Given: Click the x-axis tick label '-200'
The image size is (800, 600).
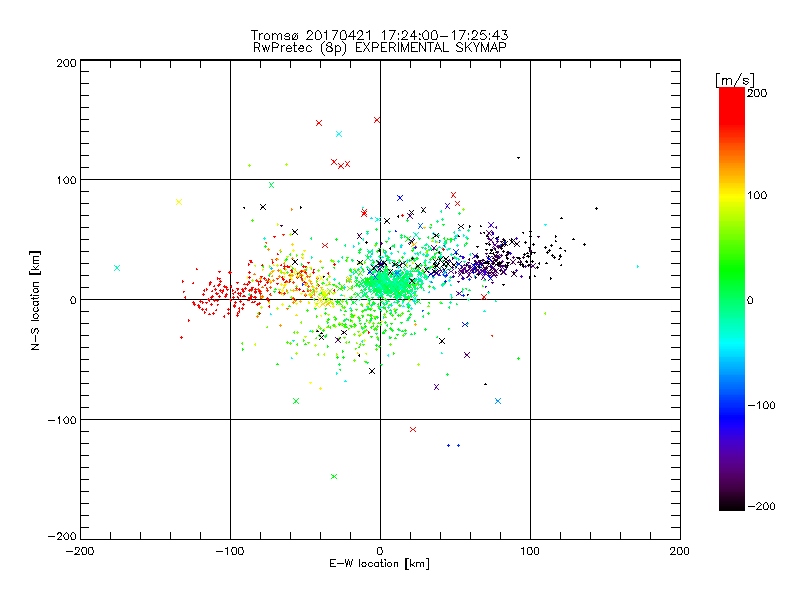Looking at the screenshot, I should [80, 551].
